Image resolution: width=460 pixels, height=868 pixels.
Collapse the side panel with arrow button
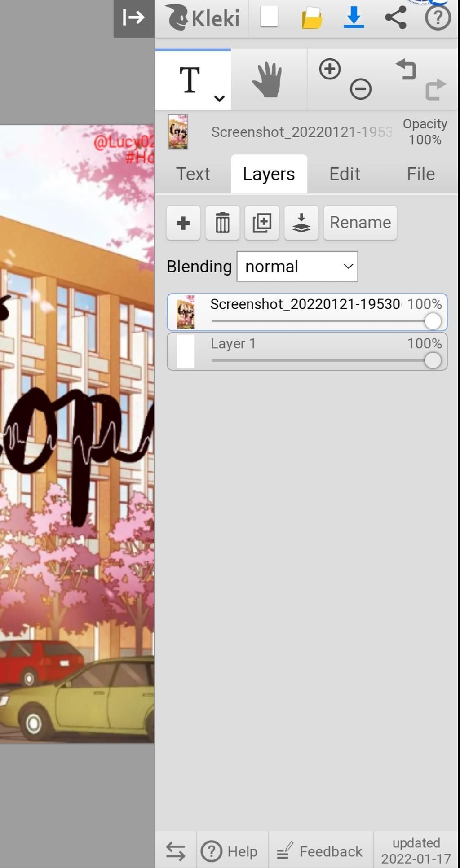pos(134,18)
